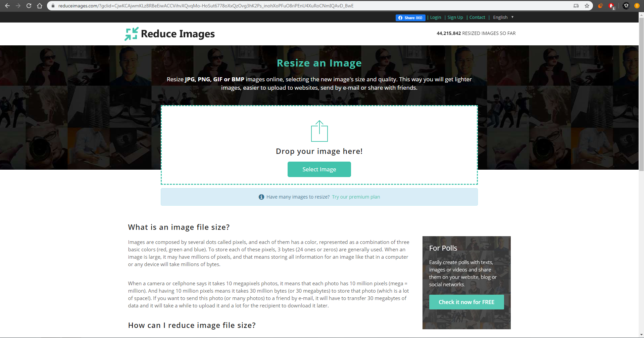This screenshot has width=644, height=338.
Task: Open the Sign Up link
Action: coord(455,17)
